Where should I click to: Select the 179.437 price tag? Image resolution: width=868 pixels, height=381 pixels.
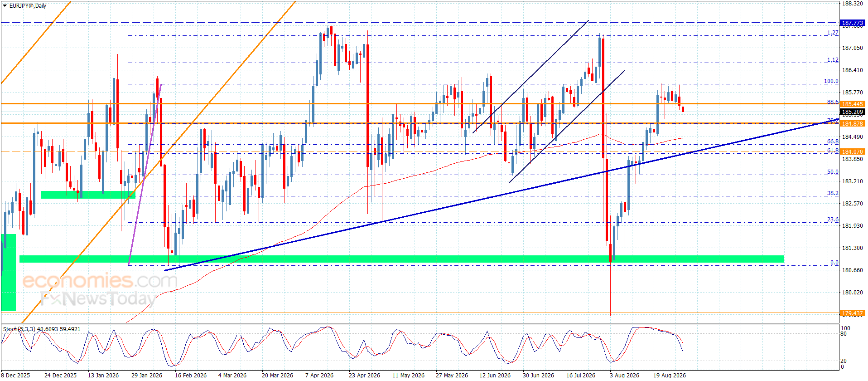pyautogui.click(x=852, y=313)
